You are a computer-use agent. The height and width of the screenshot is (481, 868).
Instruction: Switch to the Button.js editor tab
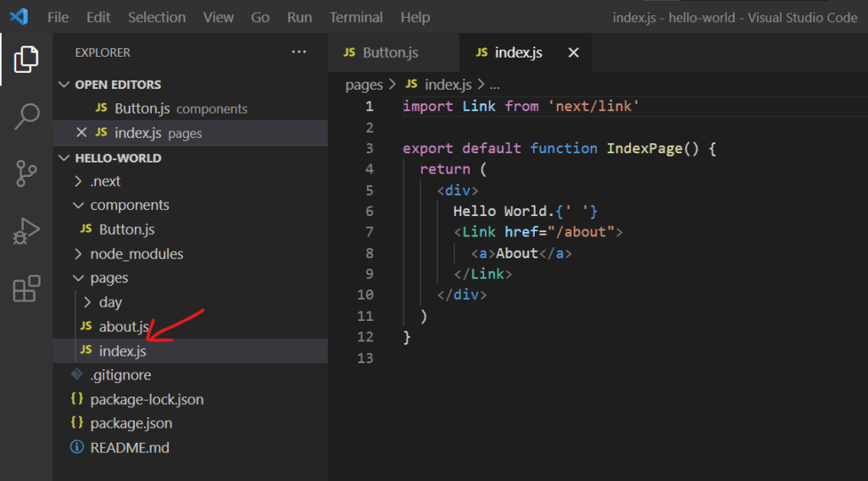(393, 53)
